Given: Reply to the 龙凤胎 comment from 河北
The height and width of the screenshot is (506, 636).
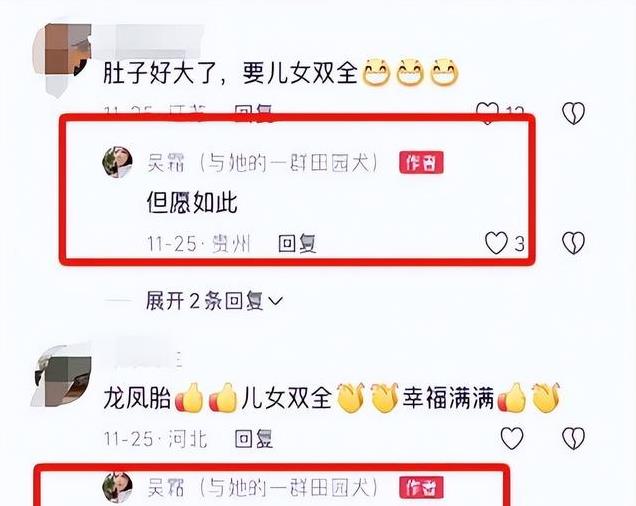Looking at the screenshot, I should click(254, 439).
